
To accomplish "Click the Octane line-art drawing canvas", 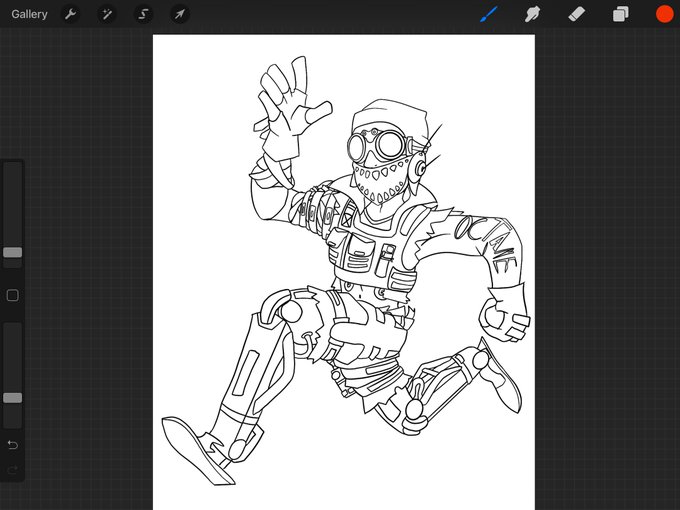I will tap(344, 272).
